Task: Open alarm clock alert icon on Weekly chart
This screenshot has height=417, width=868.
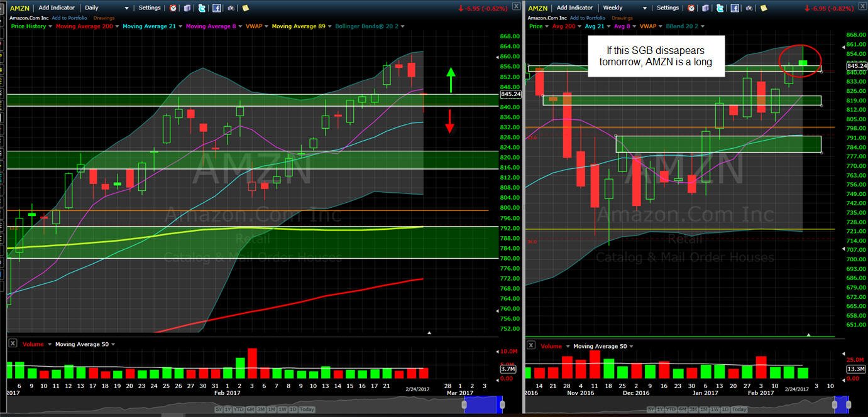Action: click(x=691, y=8)
